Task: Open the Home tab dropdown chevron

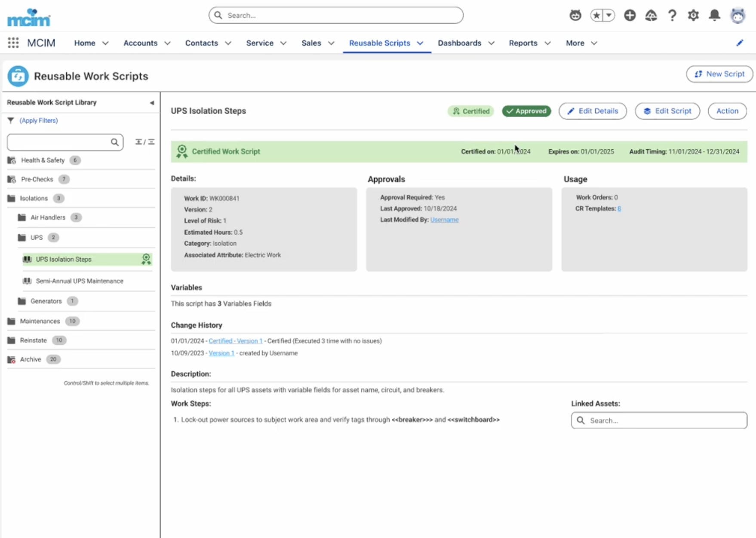Action: (x=105, y=43)
